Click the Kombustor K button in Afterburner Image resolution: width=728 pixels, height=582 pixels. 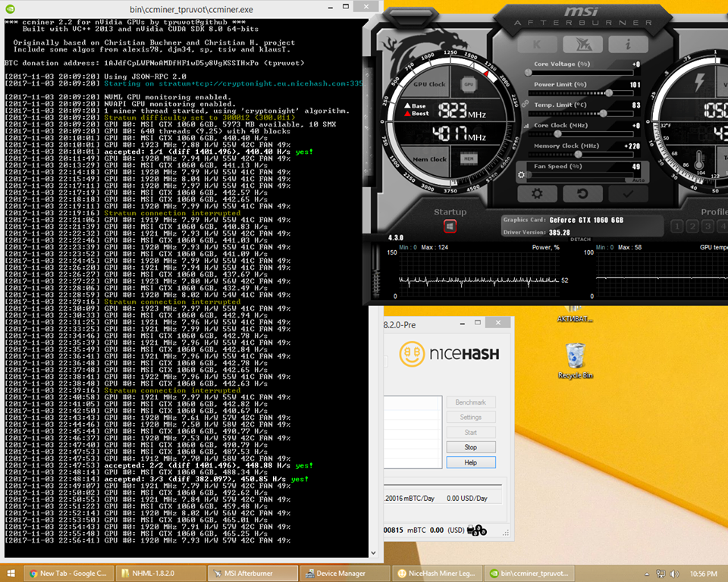(538, 45)
